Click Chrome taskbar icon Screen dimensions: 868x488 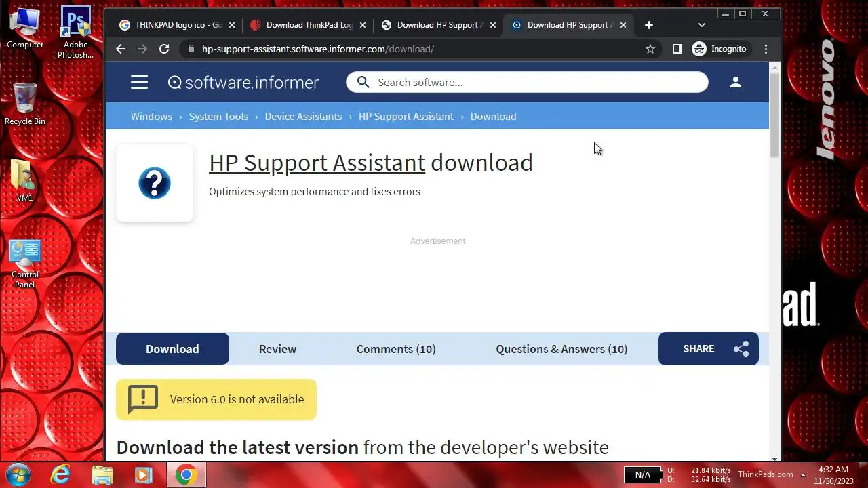pyautogui.click(x=186, y=475)
